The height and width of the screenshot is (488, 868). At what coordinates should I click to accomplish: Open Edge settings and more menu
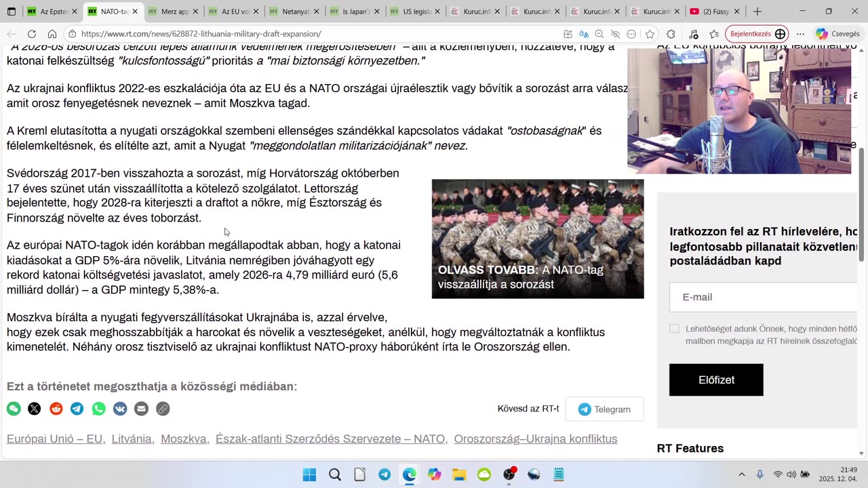click(801, 34)
